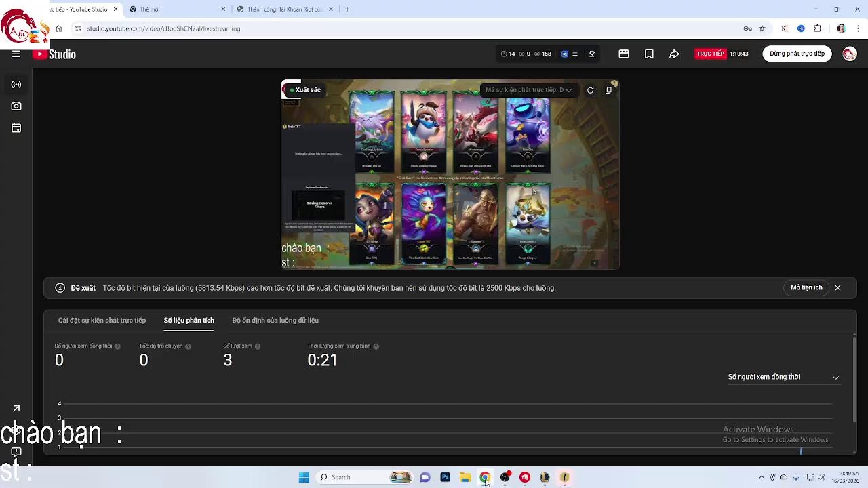Copy the live stream event ID
The image size is (868, 488).
[608, 90]
